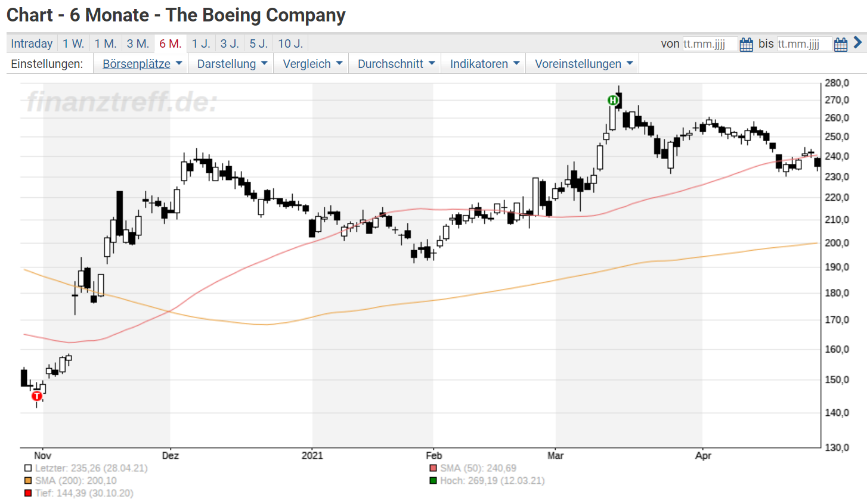
Task: Click the 'Apr' x-axis label
Action: (704, 456)
